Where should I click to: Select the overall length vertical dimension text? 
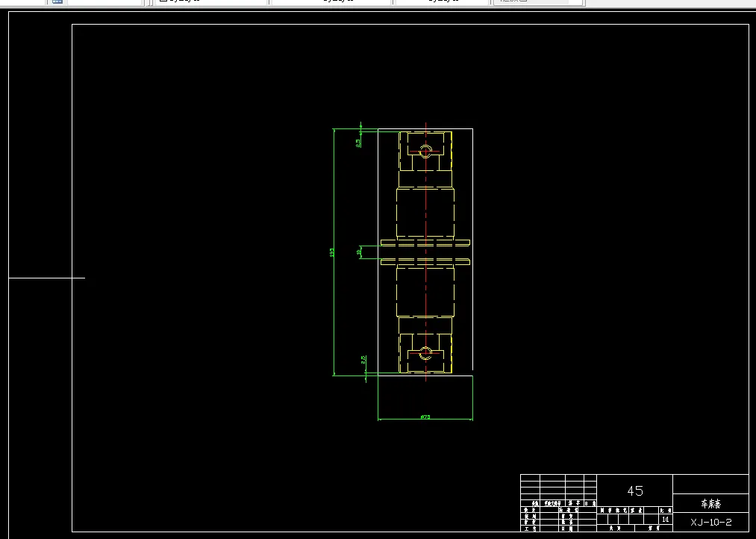coord(331,252)
